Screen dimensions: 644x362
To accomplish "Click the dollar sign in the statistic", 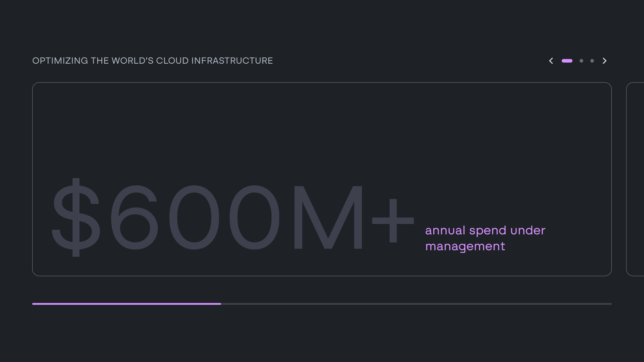I will (x=76, y=217).
